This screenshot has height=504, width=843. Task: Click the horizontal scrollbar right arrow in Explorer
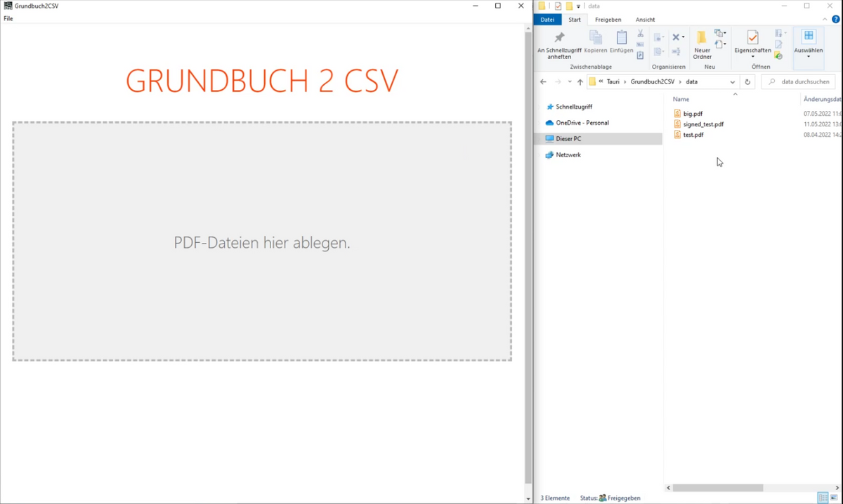(x=837, y=488)
